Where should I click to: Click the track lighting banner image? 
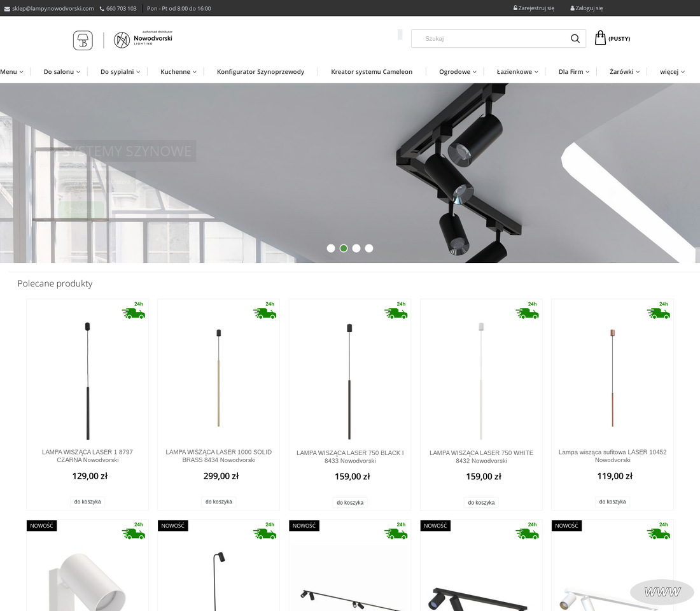[x=350, y=173]
